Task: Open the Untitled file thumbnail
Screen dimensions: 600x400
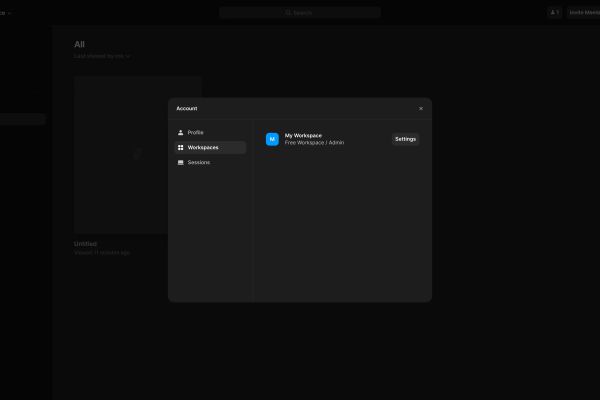Action: click(x=138, y=155)
